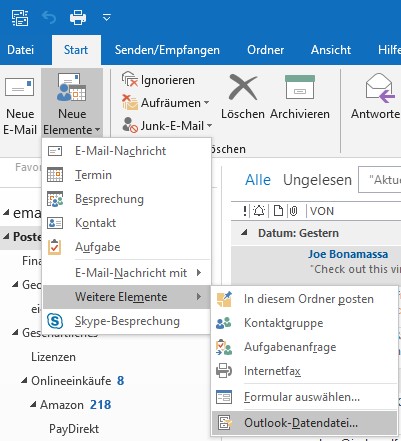Image resolution: width=401 pixels, height=441 pixels.
Task: Click the search box next to Ungelesen
Action: coord(380,180)
